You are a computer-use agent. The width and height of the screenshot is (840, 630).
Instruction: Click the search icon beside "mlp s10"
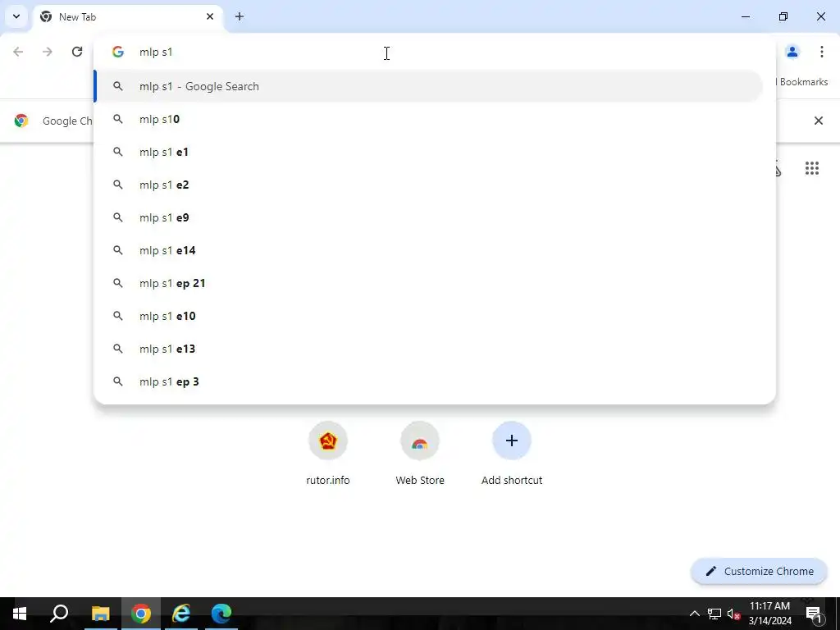118,119
